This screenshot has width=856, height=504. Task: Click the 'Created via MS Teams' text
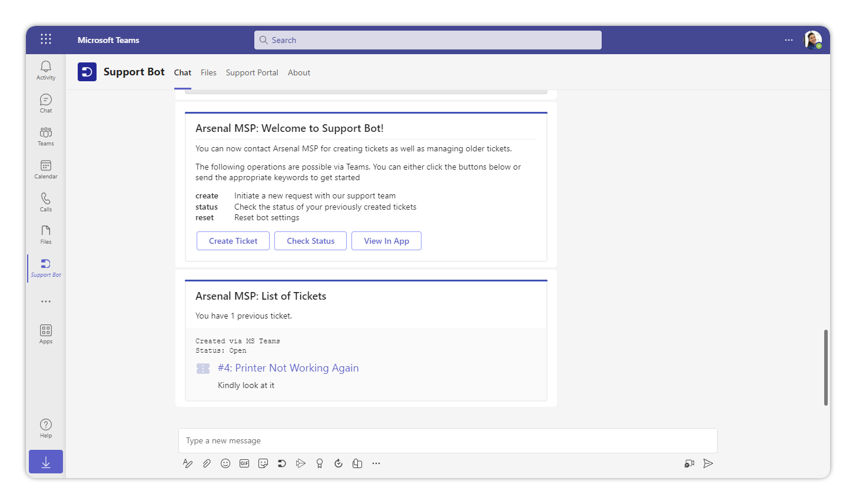tap(237, 341)
